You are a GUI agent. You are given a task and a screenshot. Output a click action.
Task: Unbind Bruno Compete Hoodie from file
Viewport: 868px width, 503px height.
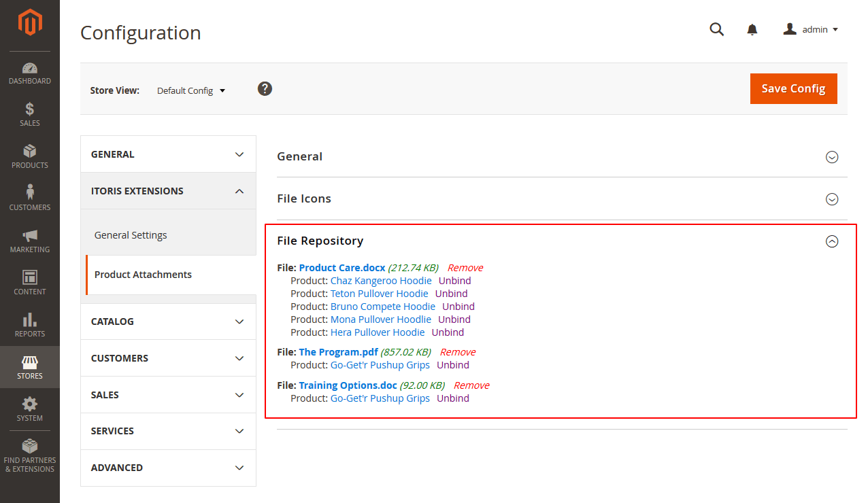[x=458, y=307]
